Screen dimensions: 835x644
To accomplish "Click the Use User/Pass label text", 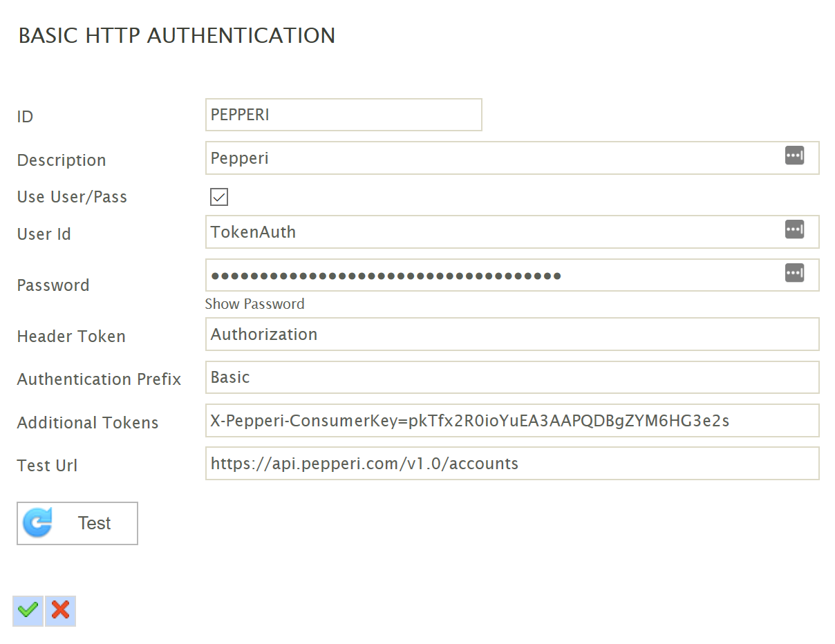I will [x=72, y=197].
